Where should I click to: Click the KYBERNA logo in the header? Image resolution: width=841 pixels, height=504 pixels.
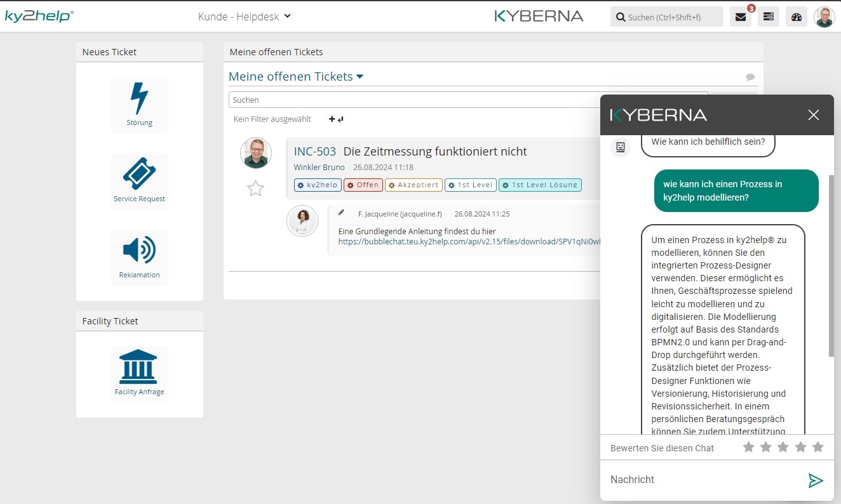(x=539, y=16)
